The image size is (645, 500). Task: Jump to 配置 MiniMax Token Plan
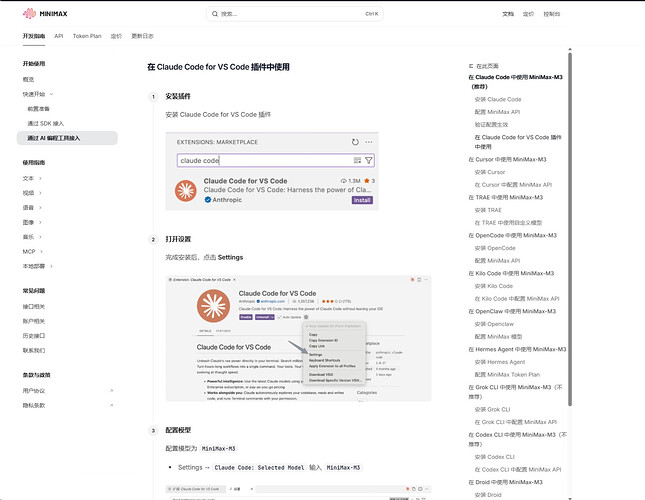coord(507,375)
